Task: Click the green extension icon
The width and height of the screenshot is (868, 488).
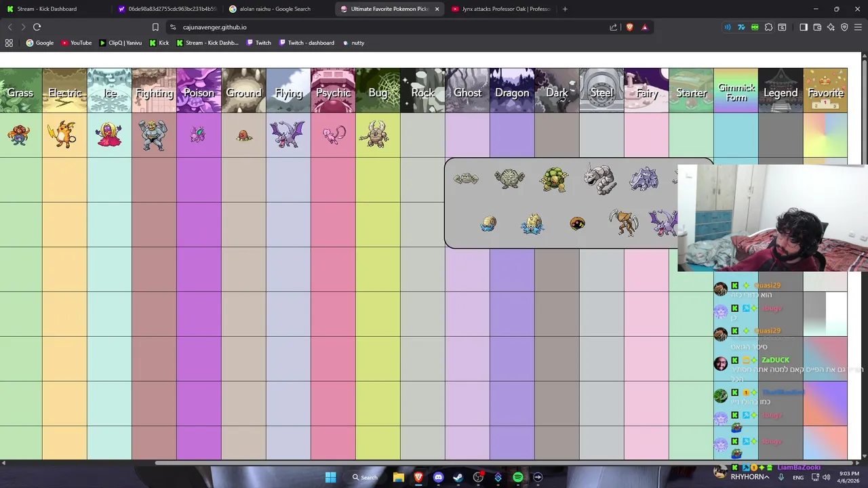Action: (755, 27)
